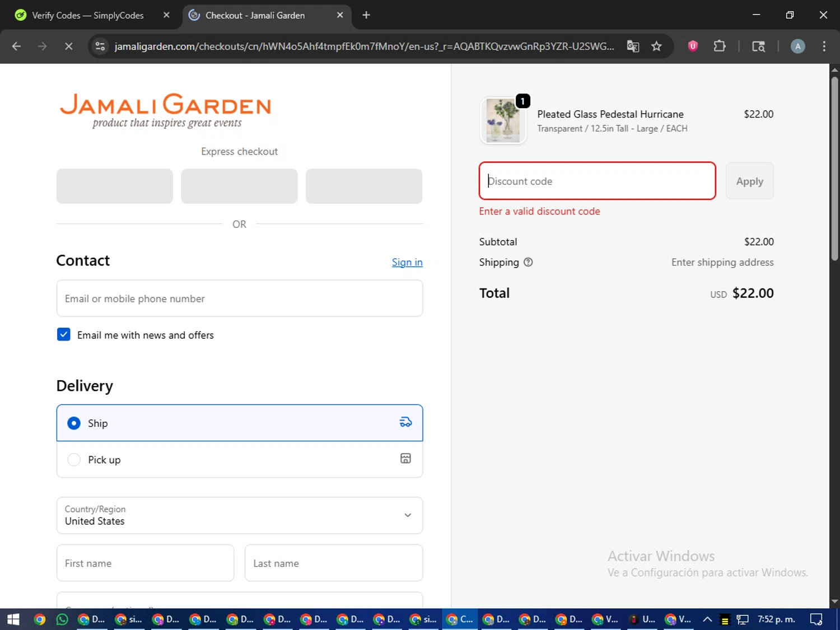
Task: Apply the discount code
Action: click(x=749, y=181)
